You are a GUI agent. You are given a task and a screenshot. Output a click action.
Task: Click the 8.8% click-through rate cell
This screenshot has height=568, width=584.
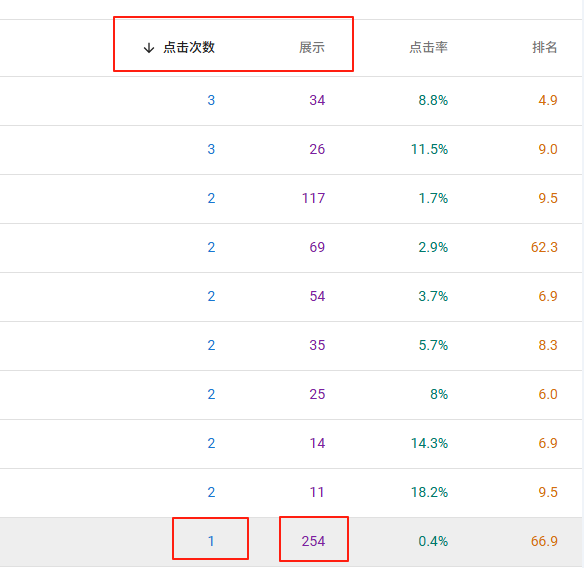[433, 100]
